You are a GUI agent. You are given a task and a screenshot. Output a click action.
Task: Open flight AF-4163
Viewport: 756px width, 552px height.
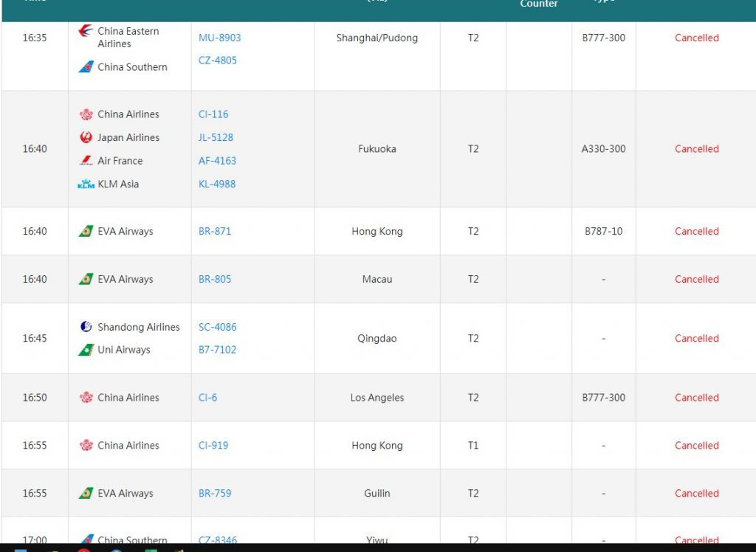tap(217, 161)
